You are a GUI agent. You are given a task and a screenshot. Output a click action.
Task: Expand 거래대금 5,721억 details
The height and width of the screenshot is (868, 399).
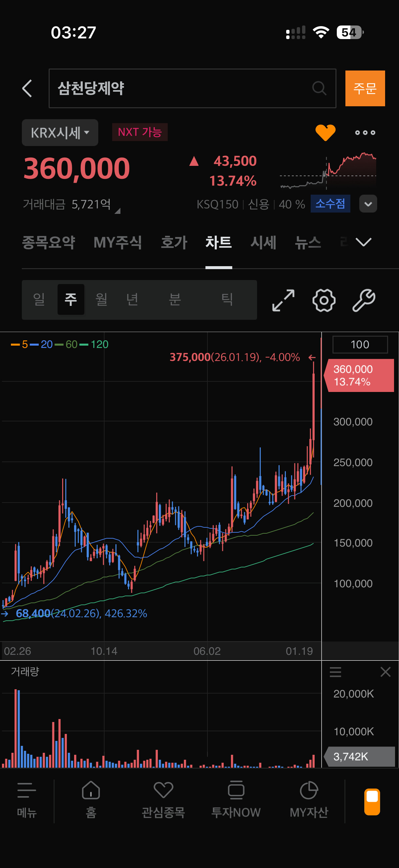pos(71,204)
